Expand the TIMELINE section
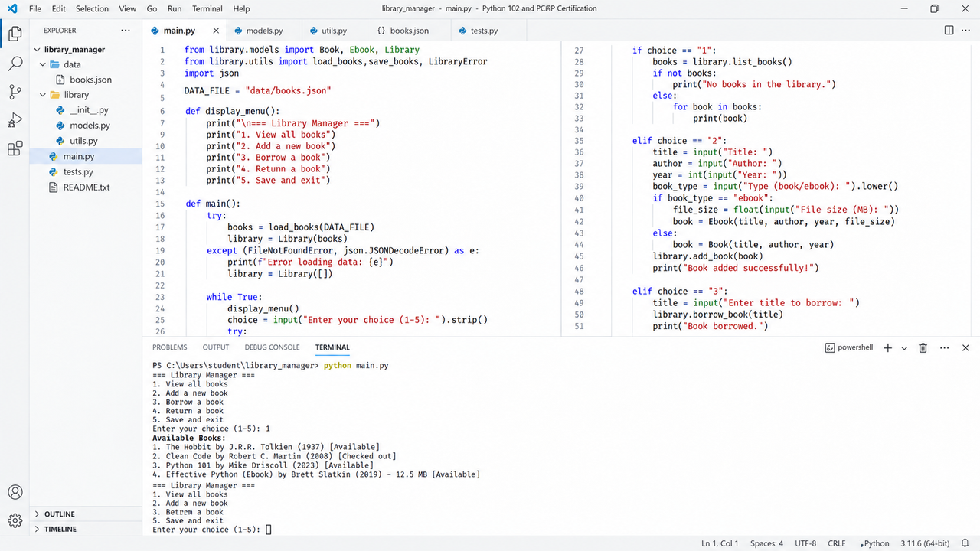 (60, 529)
